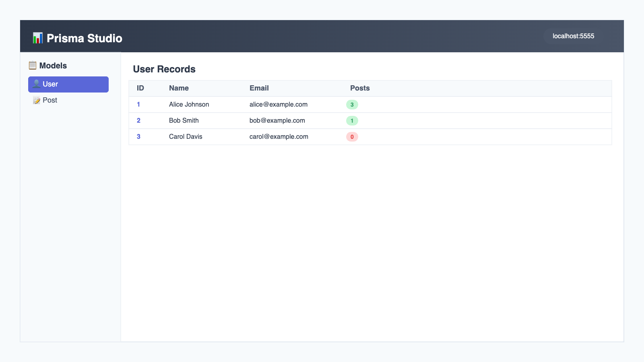Click the carol@example.com email cell
The height and width of the screenshot is (362, 644).
[x=279, y=137]
